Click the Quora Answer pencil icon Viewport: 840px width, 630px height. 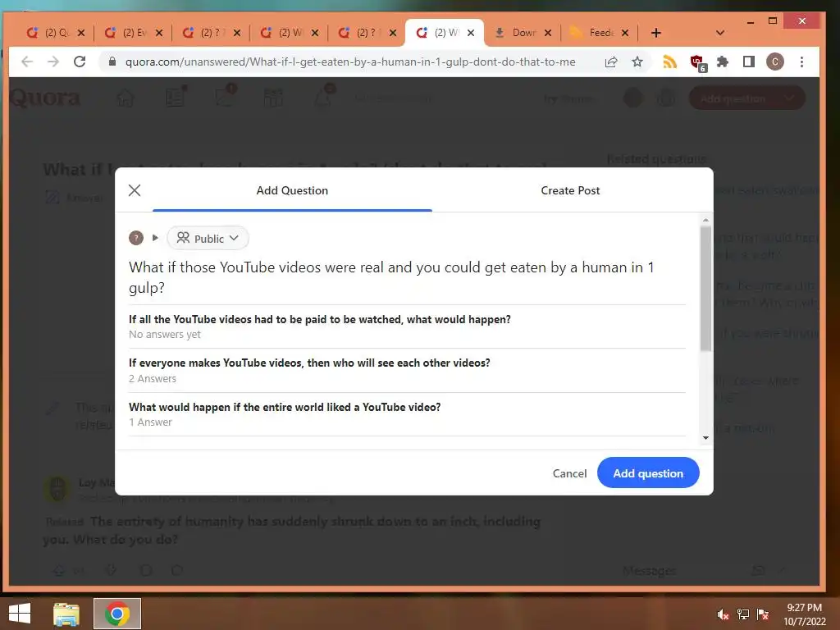point(225,96)
